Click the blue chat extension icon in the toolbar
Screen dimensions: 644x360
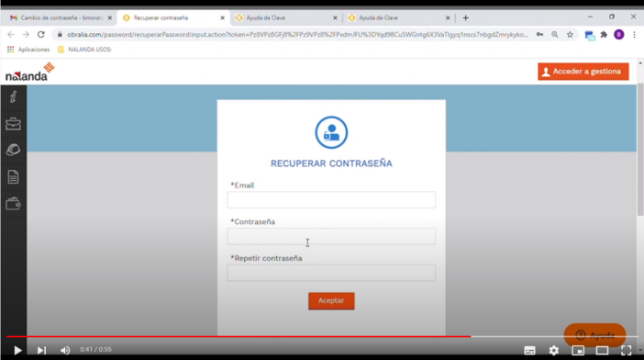[589, 35]
